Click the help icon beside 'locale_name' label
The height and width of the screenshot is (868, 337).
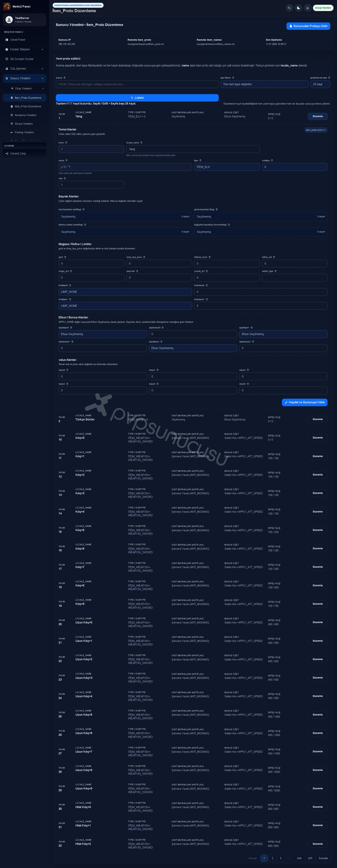click(x=141, y=143)
